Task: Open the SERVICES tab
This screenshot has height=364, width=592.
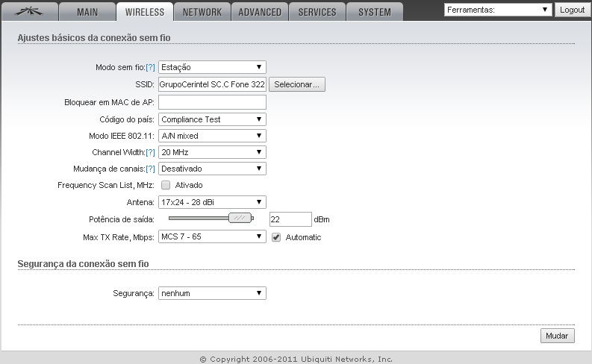Action: click(x=317, y=12)
